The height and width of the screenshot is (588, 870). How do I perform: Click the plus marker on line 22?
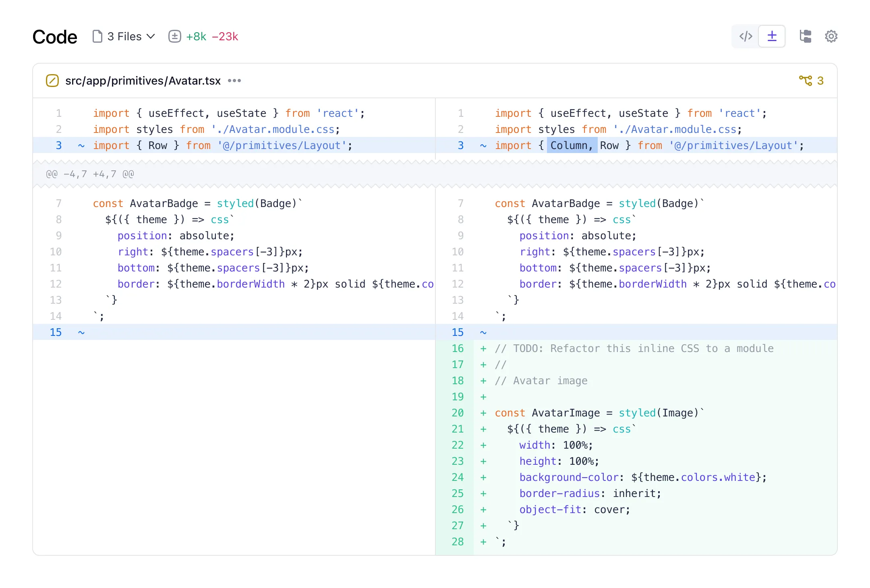483,445
